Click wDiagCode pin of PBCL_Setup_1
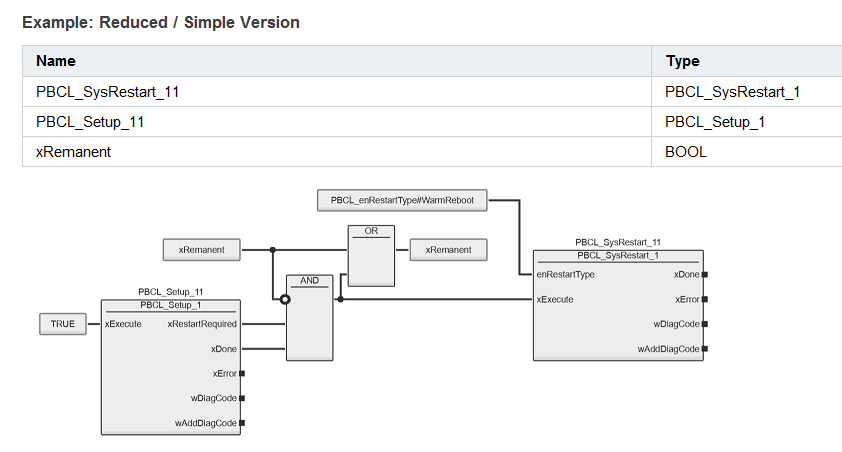The width and height of the screenshot is (842, 452). pos(242,398)
